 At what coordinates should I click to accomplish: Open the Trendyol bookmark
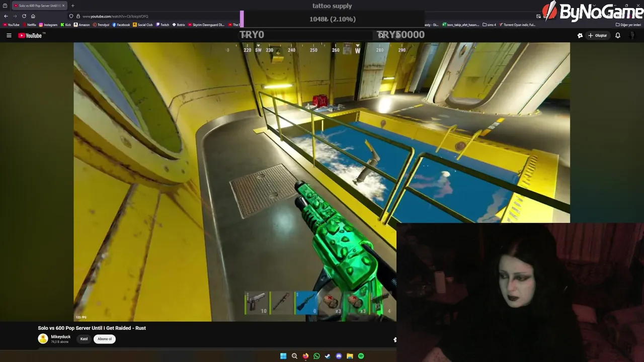pyautogui.click(x=101, y=25)
